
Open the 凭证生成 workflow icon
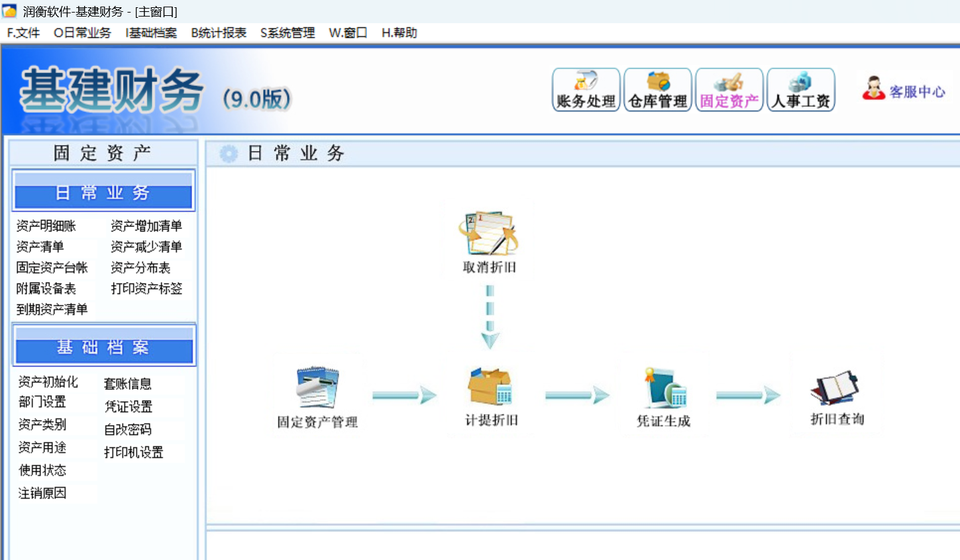[663, 397]
